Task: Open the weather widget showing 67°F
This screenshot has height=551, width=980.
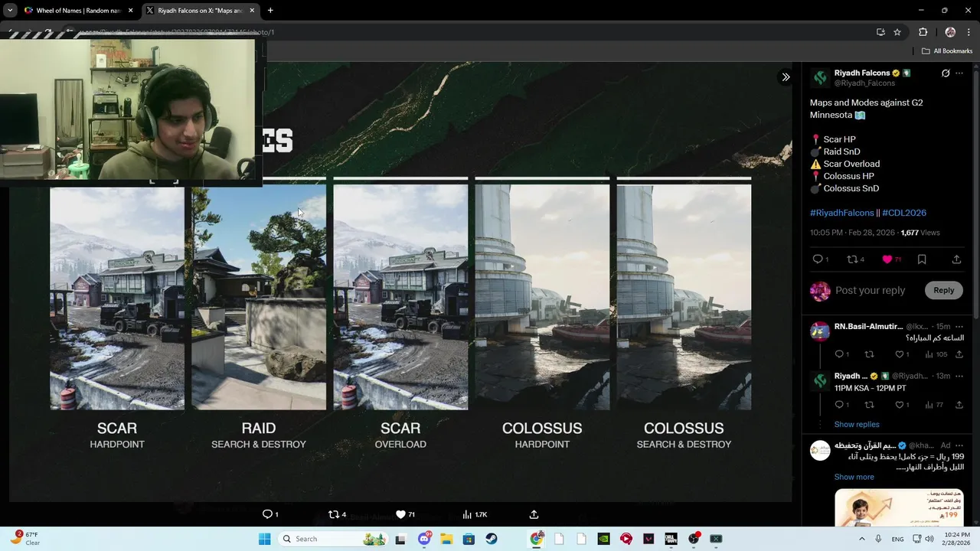Action: (x=25, y=539)
